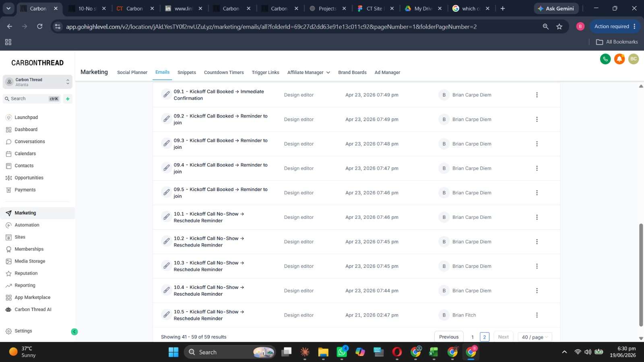Bookmark this page with star icon
This screenshot has width=644, height=362.
point(559,27)
